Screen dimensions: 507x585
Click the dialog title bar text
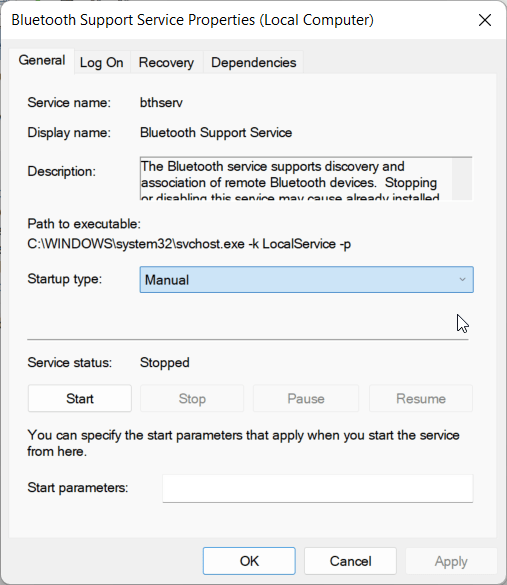193,20
